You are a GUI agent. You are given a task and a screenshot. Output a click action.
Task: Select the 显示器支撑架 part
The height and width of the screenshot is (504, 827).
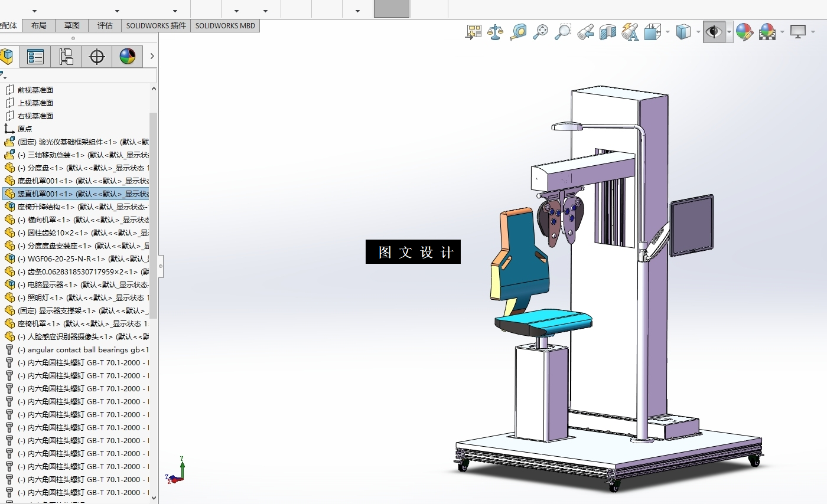pos(76,310)
